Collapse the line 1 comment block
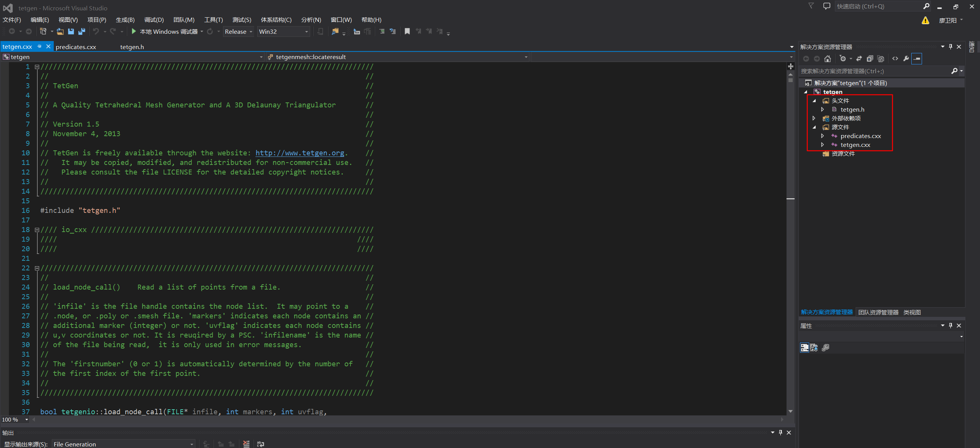The image size is (980, 448). [37, 67]
